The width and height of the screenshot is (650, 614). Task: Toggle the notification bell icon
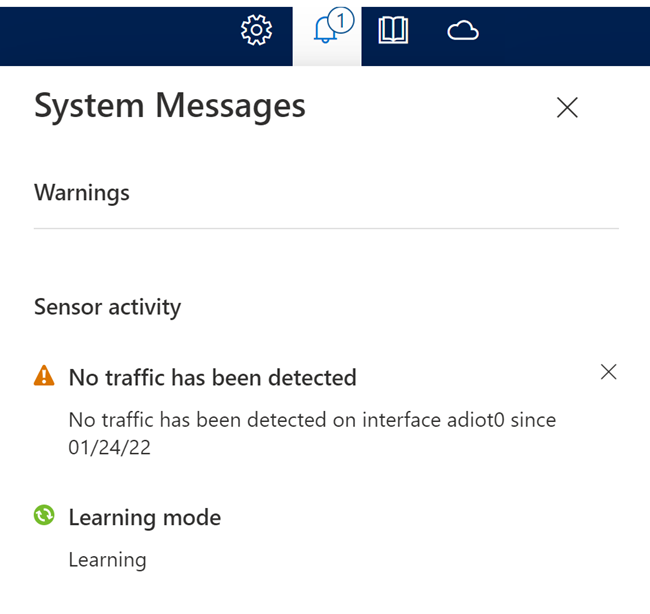[x=325, y=30]
